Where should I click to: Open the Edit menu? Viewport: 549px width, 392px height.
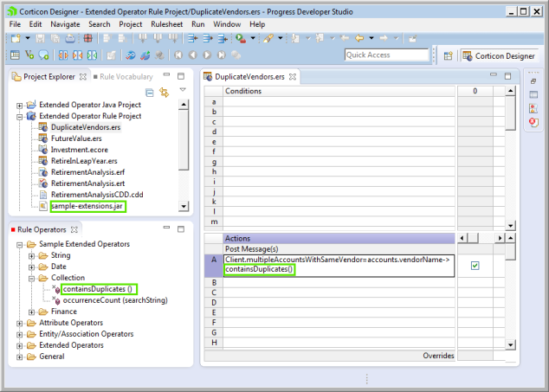point(36,24)
